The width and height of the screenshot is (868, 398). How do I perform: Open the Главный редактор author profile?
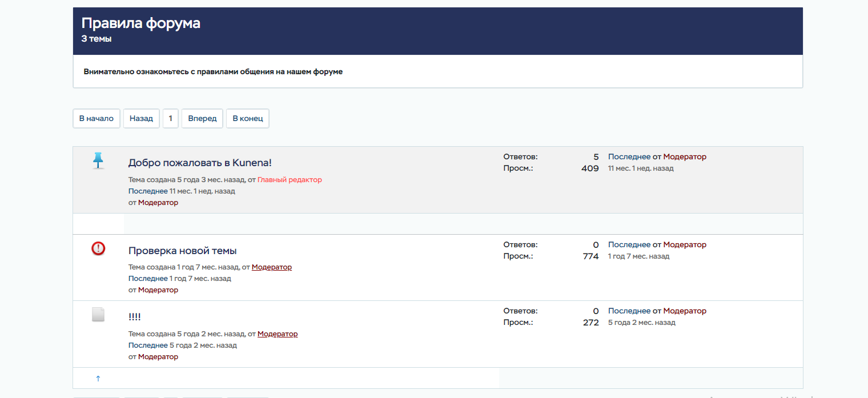point(290,180)
